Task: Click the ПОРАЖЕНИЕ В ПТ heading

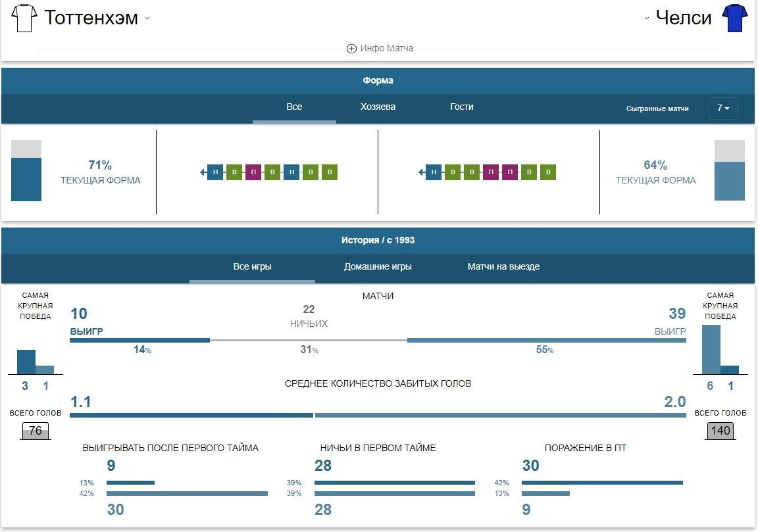Action: click(x=586, y=448)
